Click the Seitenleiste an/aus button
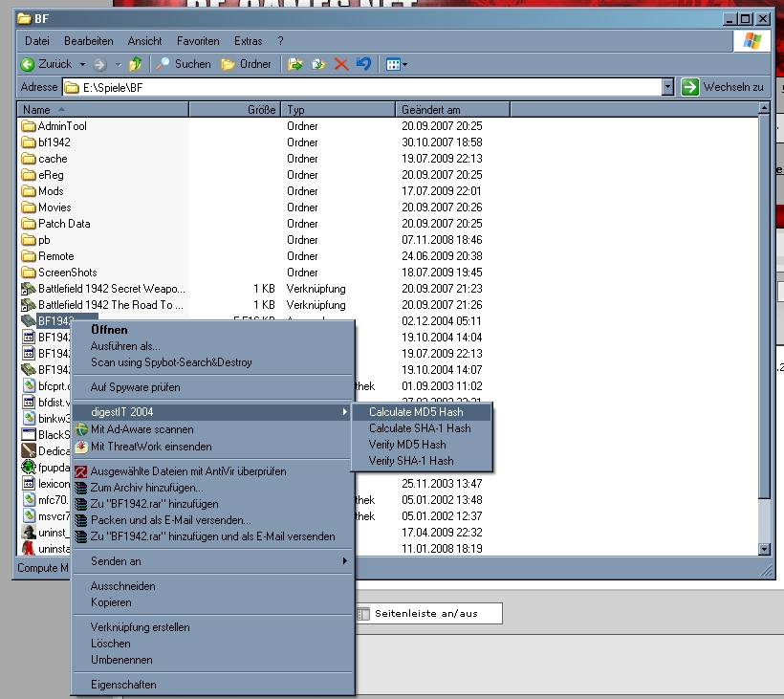Image resolution: width=784 pixels, height=699 pixels. point(428,614)
